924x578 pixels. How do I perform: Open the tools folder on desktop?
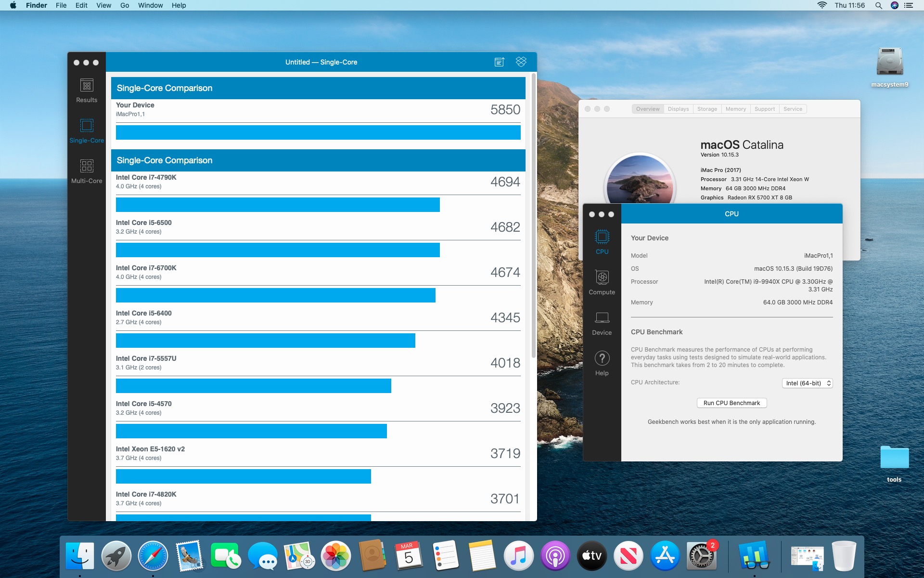coord(894,458)
